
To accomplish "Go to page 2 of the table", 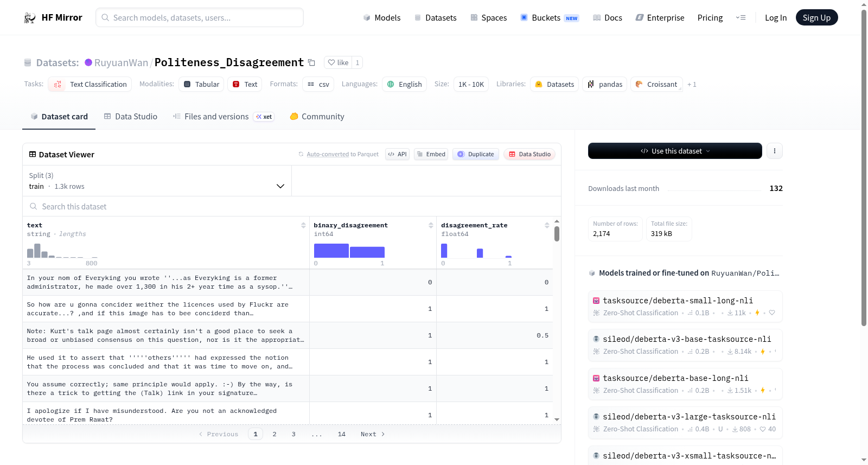I will pos(275,434).
